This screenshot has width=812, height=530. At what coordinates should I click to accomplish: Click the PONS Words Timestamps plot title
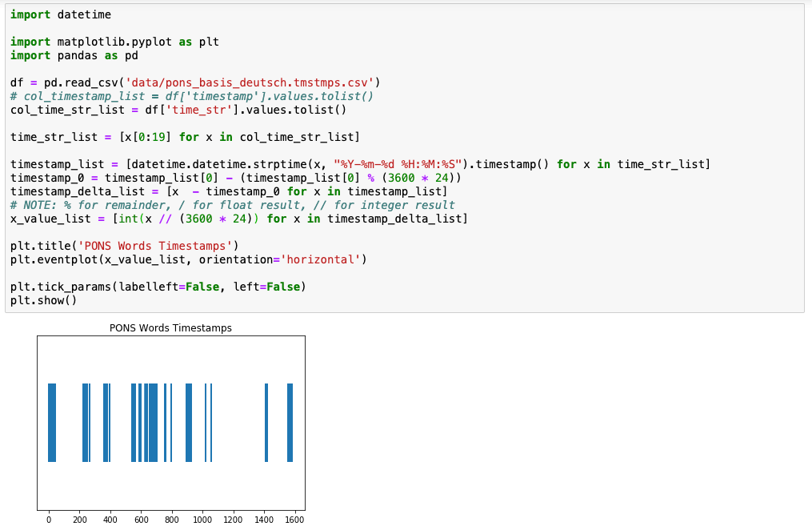170,327
